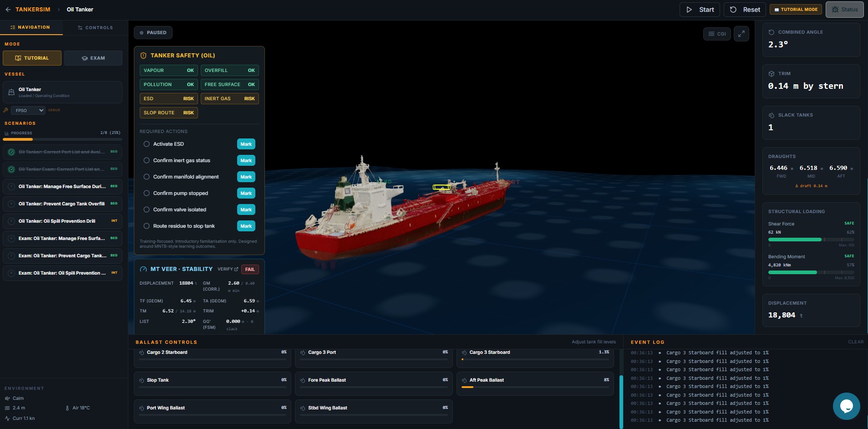Open the chat bubble widget
Viewport: 868px width, 429px height.
[846, 406]
